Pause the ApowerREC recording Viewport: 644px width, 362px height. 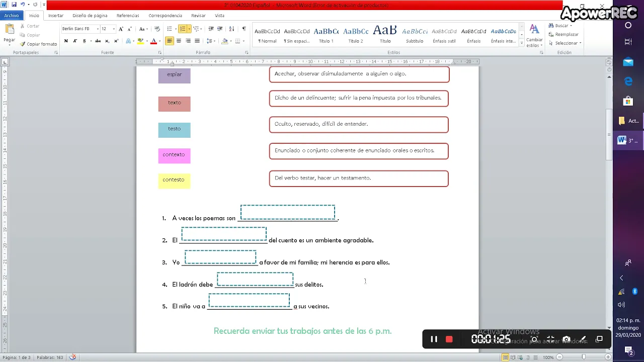click(x=434, y=339)
